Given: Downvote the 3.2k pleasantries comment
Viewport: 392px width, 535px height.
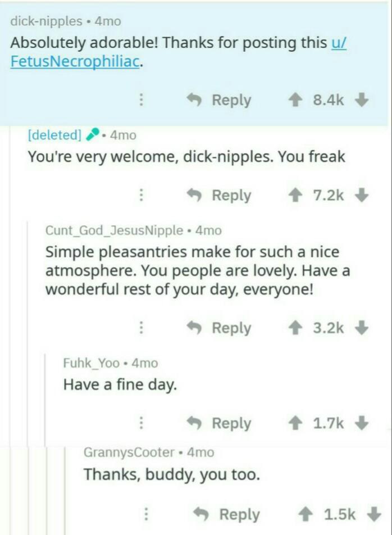Looking at the screenshot, I should (362, 328).
